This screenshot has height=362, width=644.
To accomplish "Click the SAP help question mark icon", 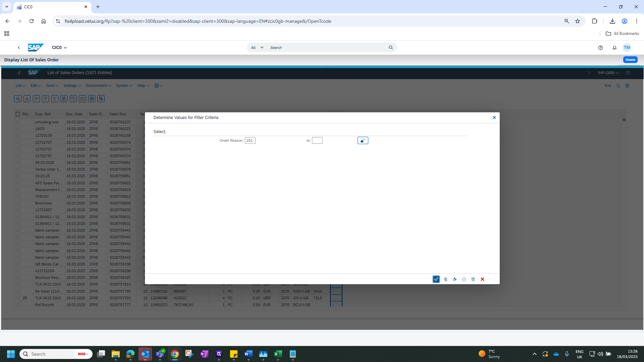I will pyautogui.click(x=600, y=48).
